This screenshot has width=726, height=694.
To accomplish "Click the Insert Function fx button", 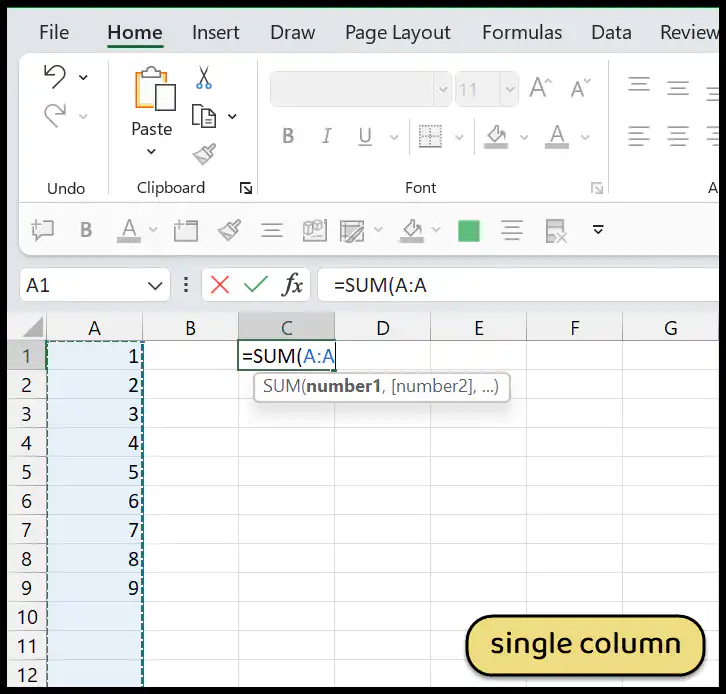I will [292, 285].
